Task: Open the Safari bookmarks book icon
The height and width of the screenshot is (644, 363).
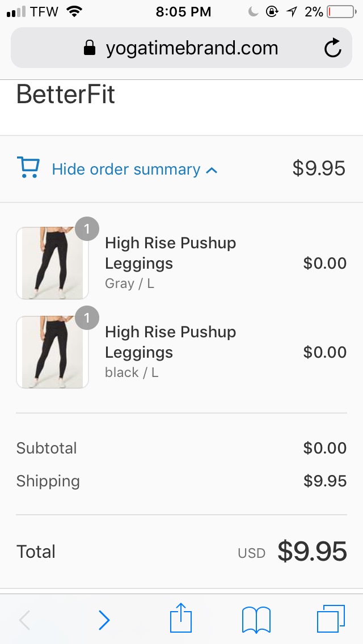Action: coord(256,620)
